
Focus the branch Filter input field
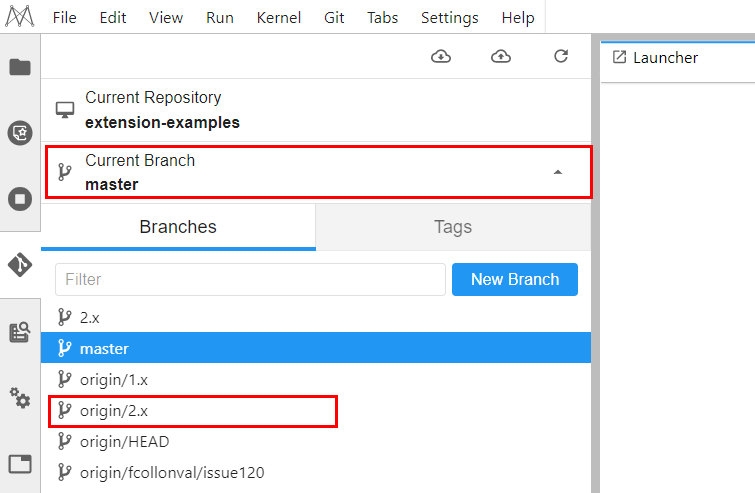(x=250, y=279)
